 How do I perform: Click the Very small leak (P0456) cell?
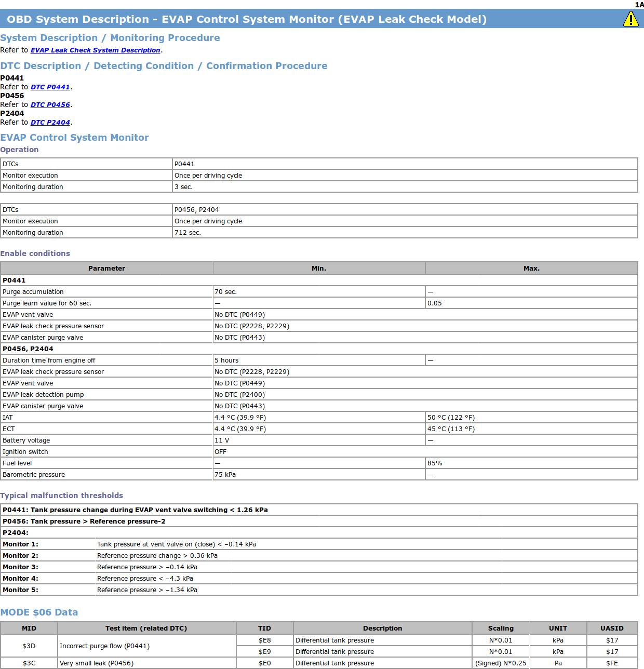97,663
